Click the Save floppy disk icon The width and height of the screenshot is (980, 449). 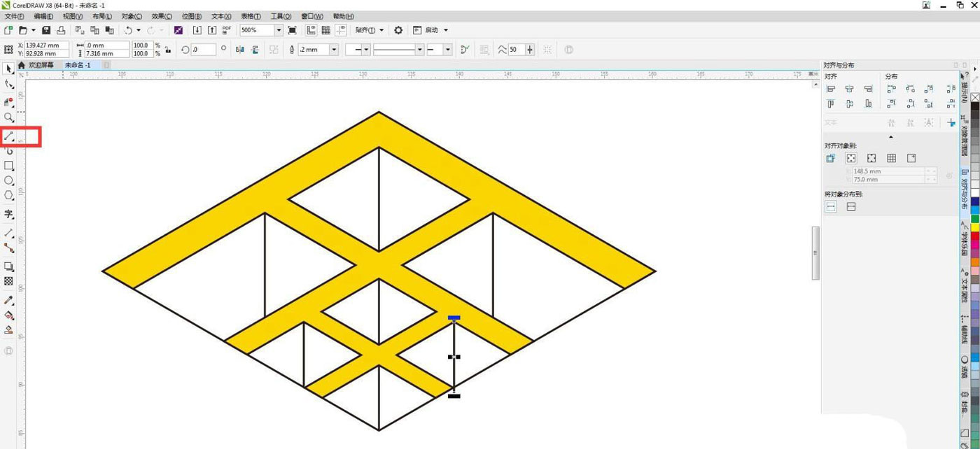coord(46,30)
